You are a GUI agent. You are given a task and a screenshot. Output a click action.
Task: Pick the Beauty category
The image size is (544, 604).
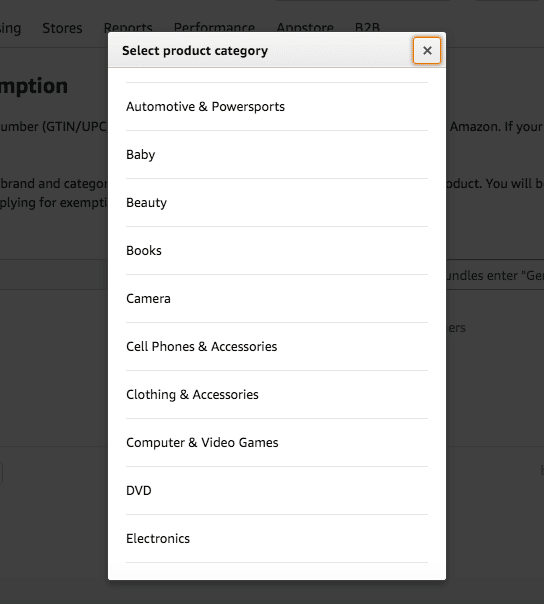[277, 203]
